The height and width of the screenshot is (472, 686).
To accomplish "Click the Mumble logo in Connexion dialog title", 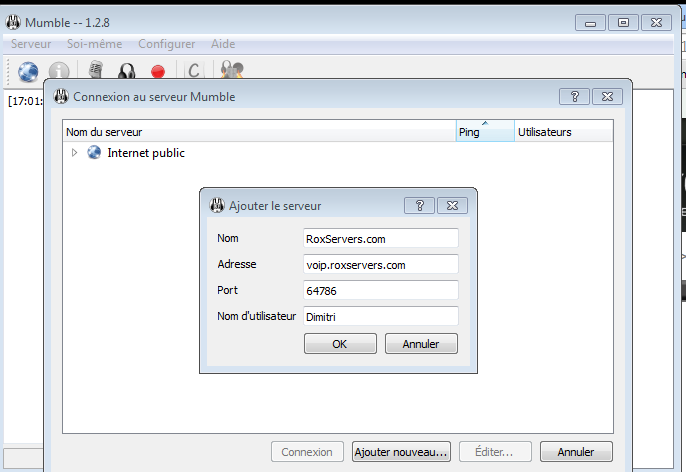I will click(x=61, y=96).
